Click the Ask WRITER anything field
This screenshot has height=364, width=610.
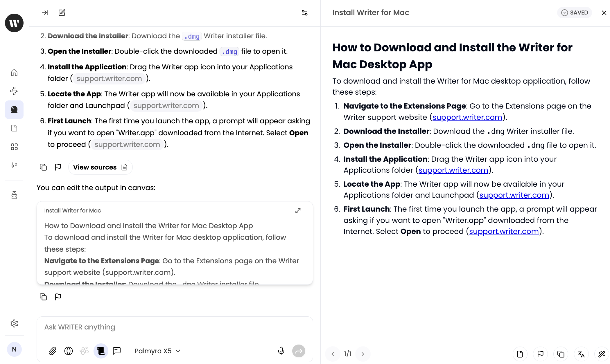(x=174, y=327)
